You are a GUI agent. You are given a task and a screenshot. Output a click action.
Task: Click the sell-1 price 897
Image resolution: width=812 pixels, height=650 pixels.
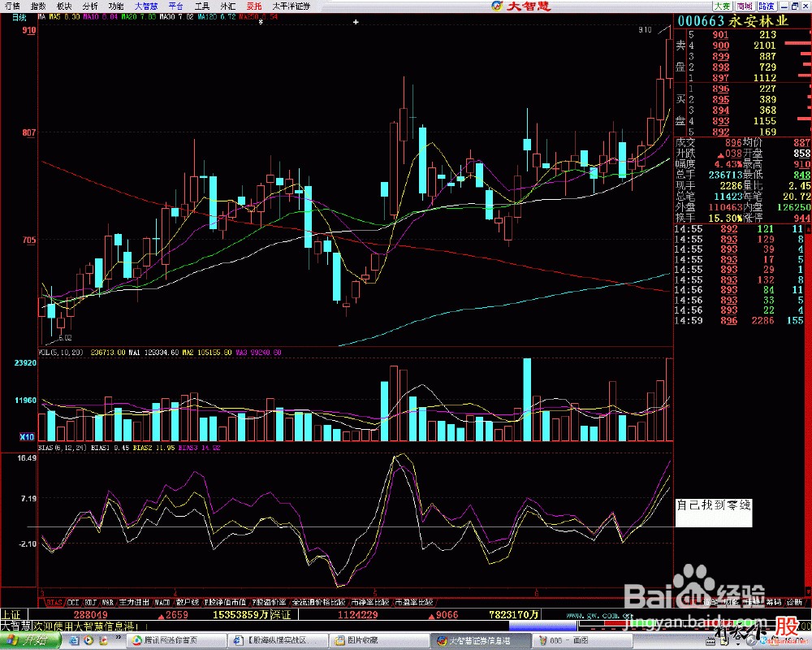[x=720, y=78]
